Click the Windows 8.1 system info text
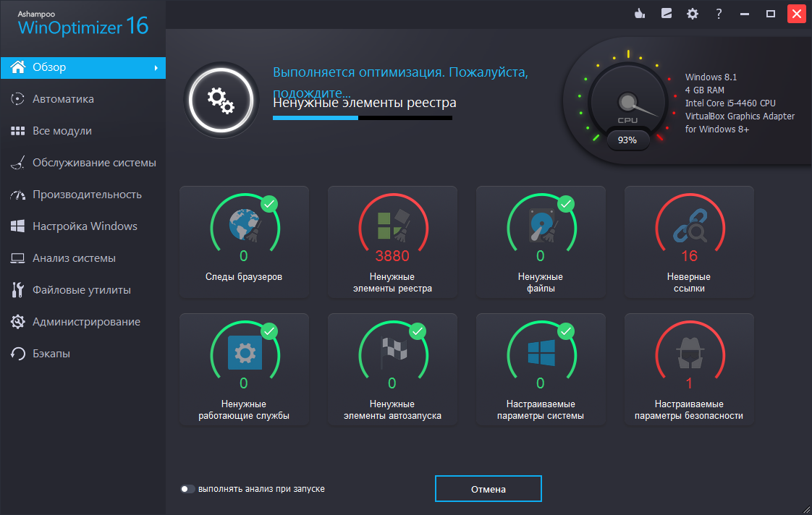Viewport: 812px width, 515px height. coord(711,77)
